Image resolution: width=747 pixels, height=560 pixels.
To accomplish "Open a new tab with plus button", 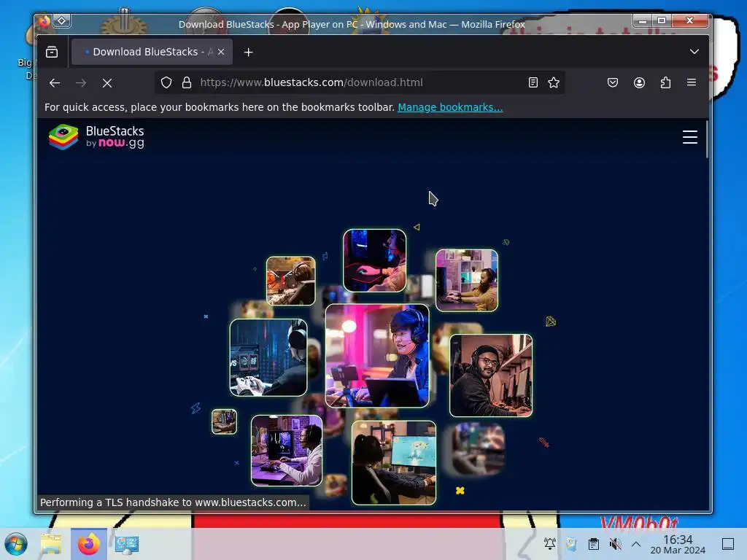I will click(x=248, y=52).
